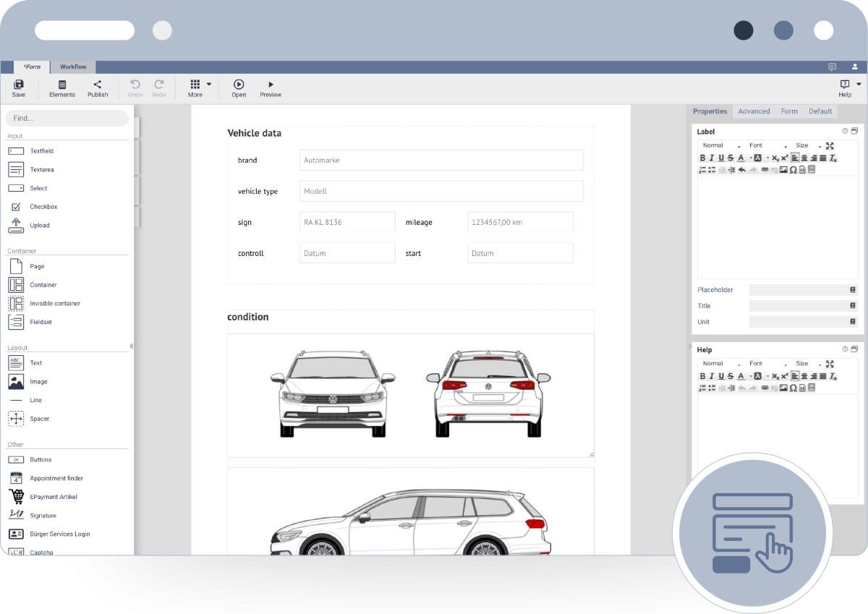Toggle underline in the Label editor
This screenshot has height=614, width=868.
pos(721,158)
